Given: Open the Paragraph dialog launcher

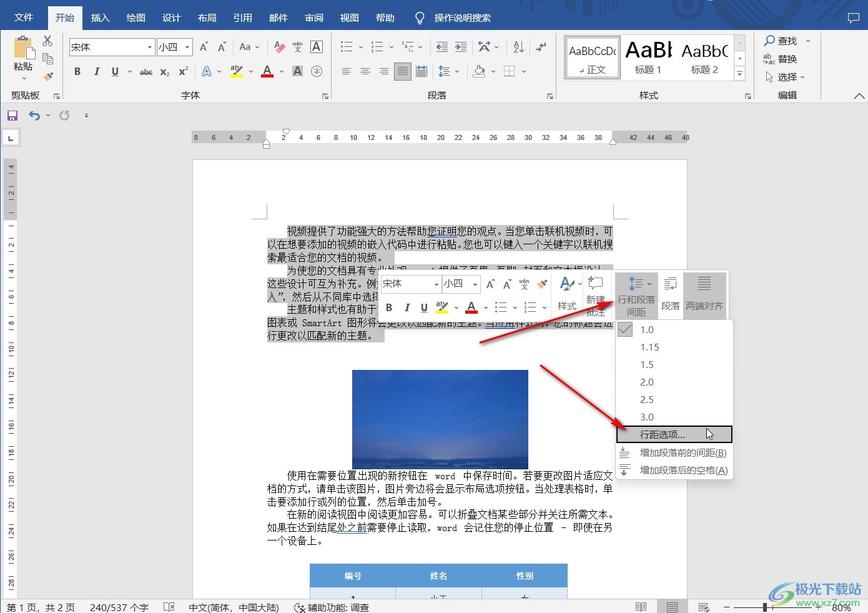Looking at the screenshot, I should [550, 95].
